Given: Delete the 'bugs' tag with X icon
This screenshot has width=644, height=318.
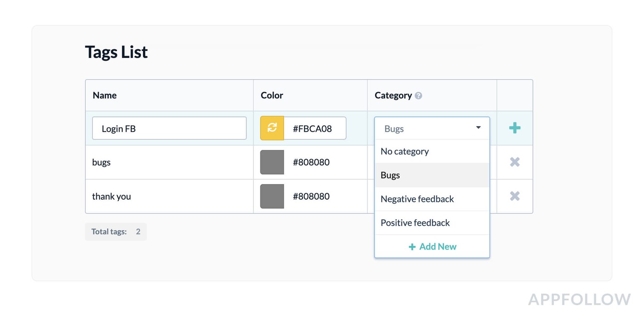Looking at the screenshot, I should 515,162.
